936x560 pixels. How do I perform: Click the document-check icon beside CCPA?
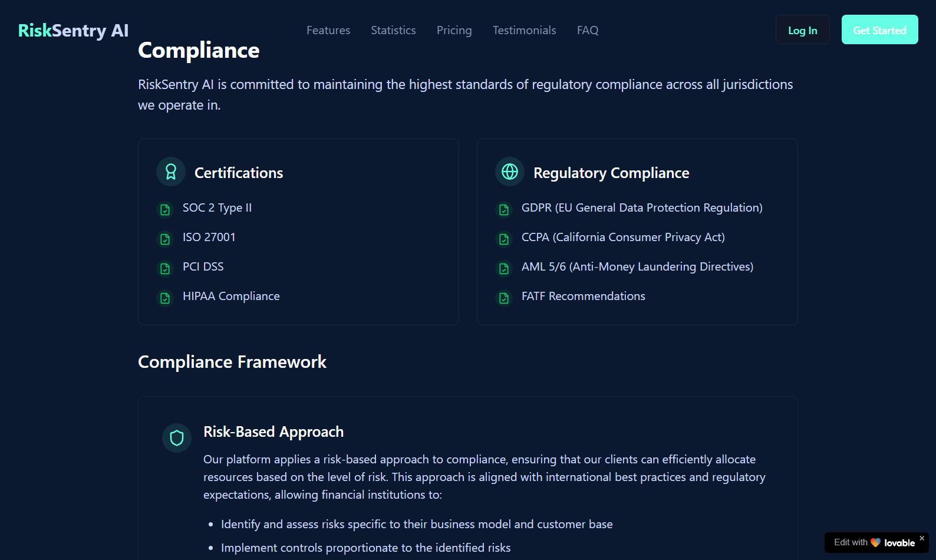click(x=504, y=239)
